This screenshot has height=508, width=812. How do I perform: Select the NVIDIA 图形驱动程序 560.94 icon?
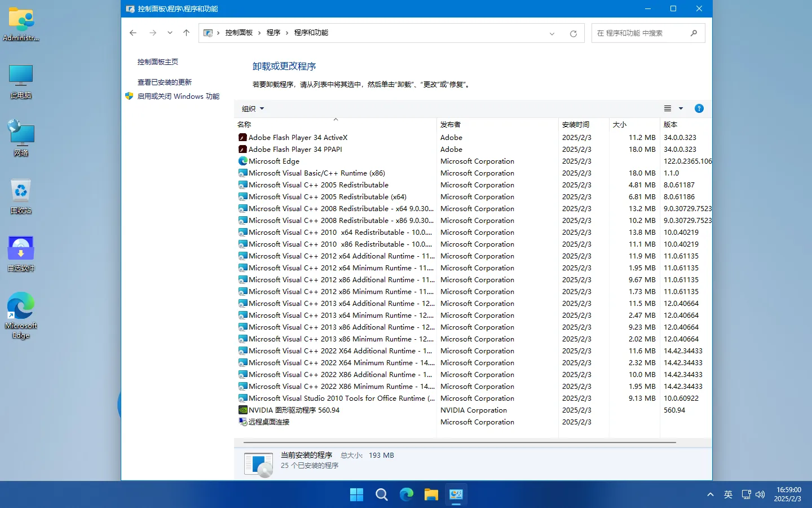pos(242,410)
